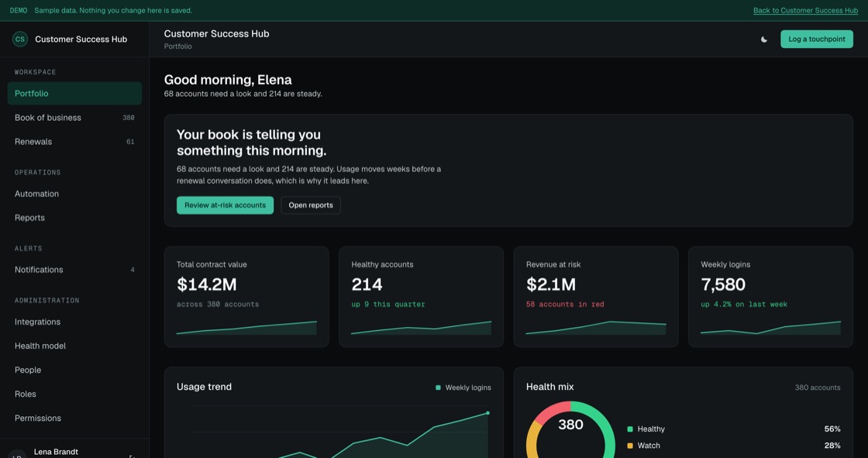Click the "up 4.2% on last week" text

point(744,304)
